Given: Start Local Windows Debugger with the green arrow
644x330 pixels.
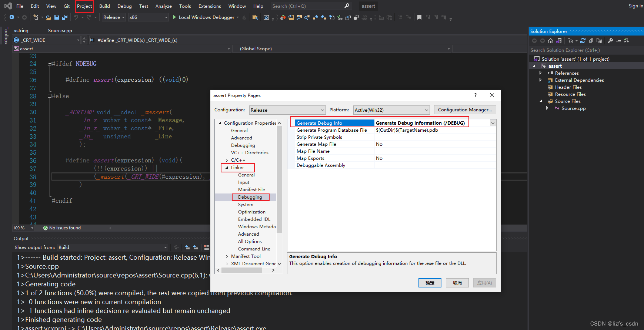Looking at the screenshot, I should click(174, 17).
